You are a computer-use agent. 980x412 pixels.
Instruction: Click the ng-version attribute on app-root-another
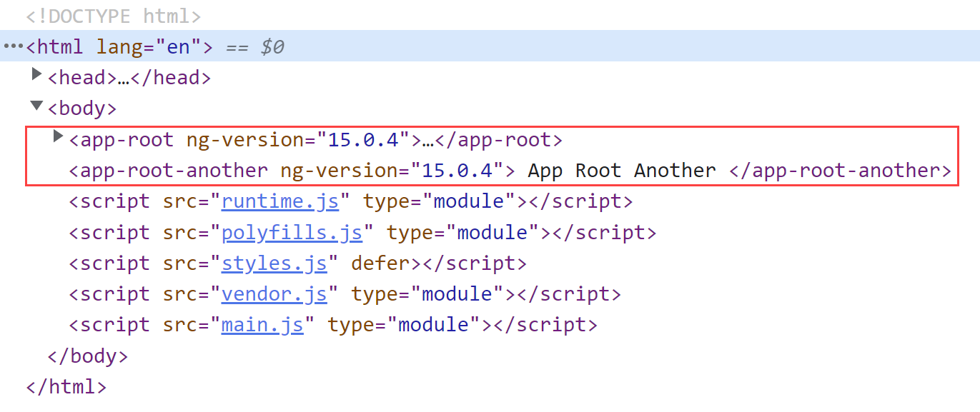click(x=392, y=170)
